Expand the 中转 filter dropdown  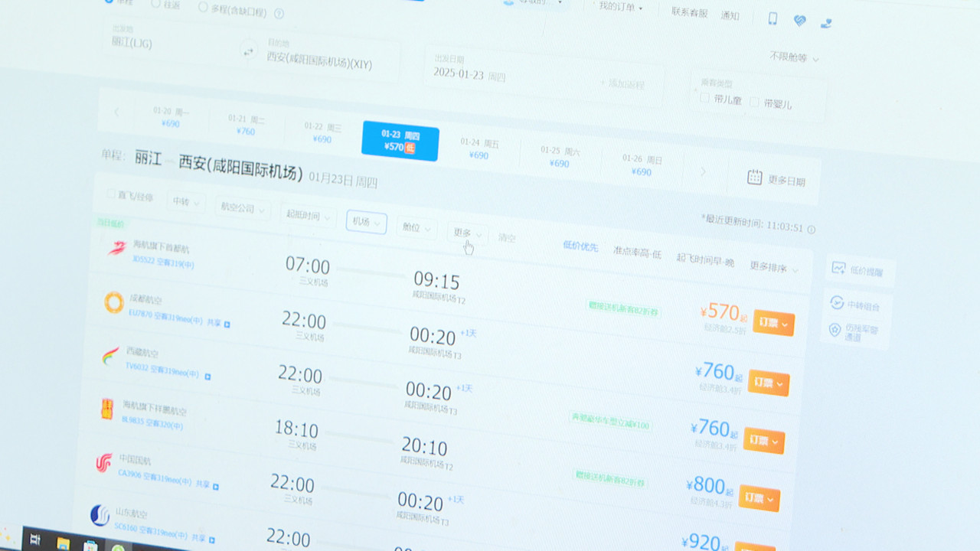tap(186, 202)
